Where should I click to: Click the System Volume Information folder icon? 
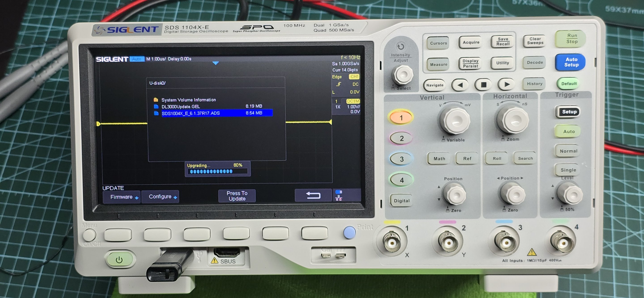[156, 100]
